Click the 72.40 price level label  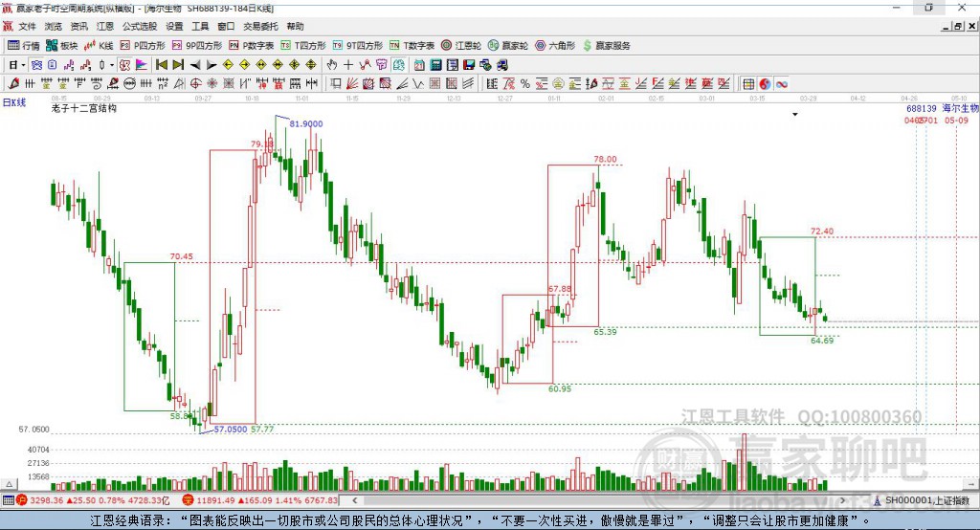pos(822,232)
